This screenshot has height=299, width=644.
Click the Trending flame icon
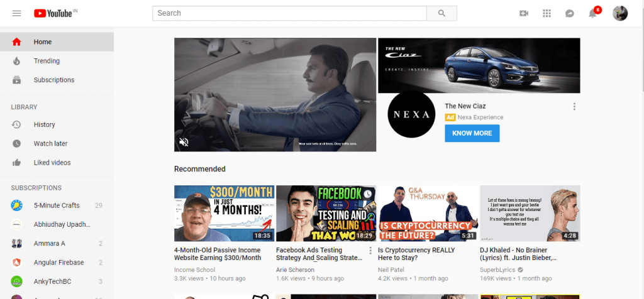[16, 61]
